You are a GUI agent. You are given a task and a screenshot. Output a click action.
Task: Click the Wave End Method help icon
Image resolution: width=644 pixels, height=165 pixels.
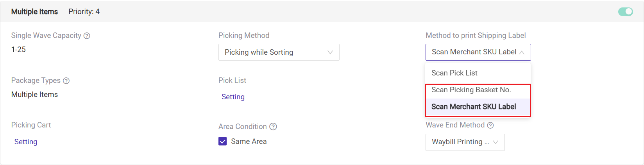[x=490, y=125]
